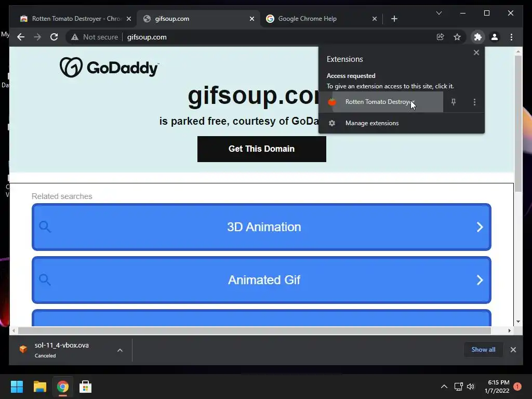Toggle the Extensions puzzle icon
The image size is (532, 399).
coord(478,37)
